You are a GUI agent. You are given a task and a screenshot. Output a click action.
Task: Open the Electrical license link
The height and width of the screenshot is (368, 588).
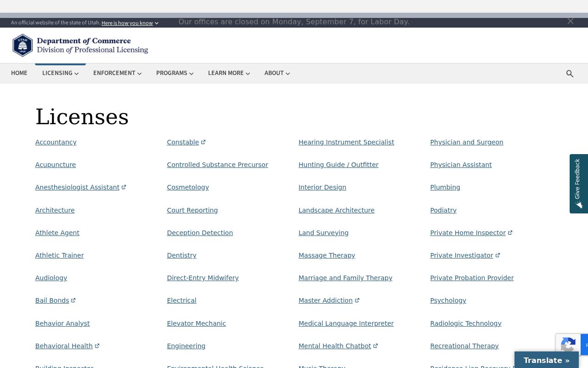point(181,300)
